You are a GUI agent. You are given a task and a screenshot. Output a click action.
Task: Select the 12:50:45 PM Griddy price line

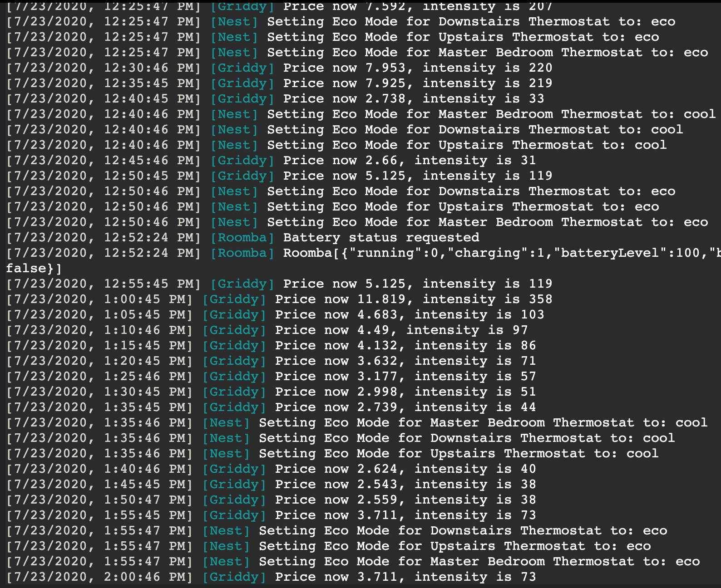tap(279, 176)
